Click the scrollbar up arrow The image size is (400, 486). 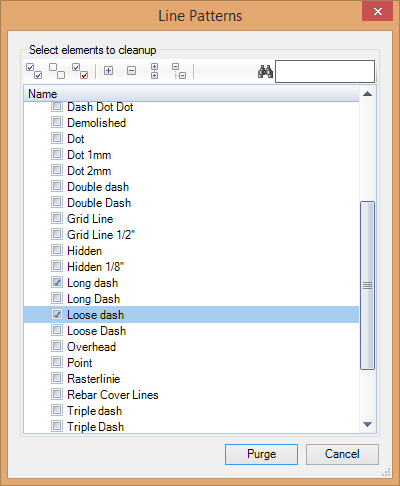coord(367,94)
